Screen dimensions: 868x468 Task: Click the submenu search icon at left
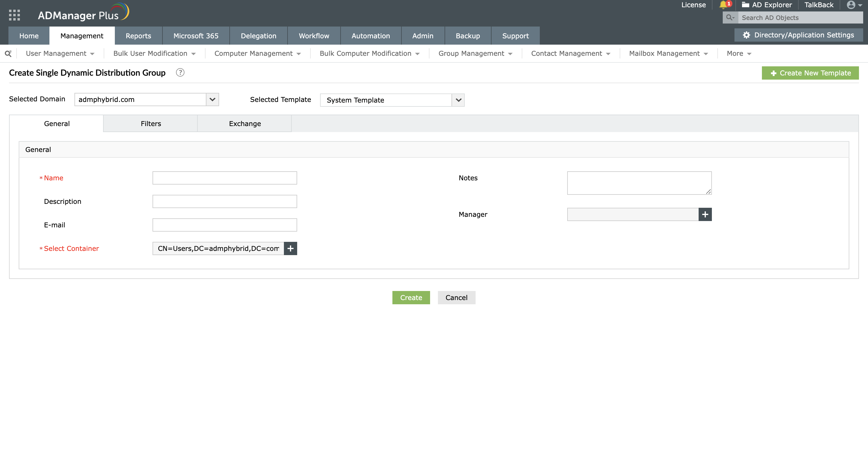pos(8,54)
